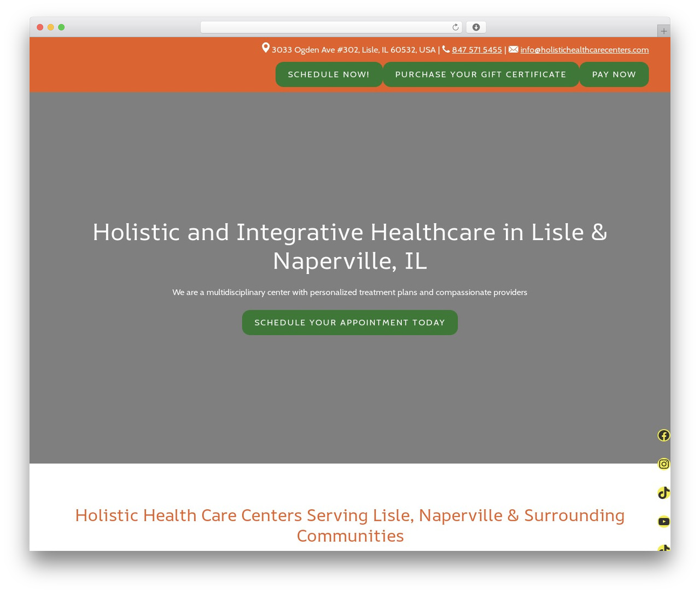Open the browser downloads icon
This screenshot has width=700, height=593.
[x=476, y=27]
